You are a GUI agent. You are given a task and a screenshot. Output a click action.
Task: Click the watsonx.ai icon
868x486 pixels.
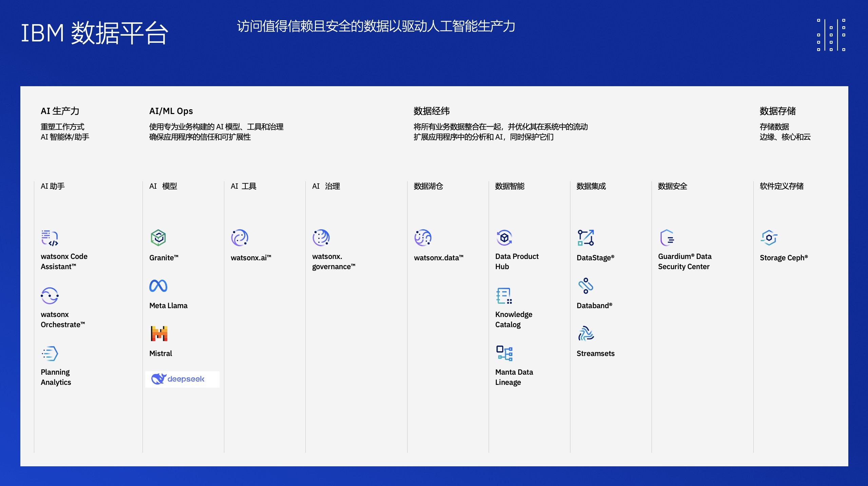pos(240,238)
